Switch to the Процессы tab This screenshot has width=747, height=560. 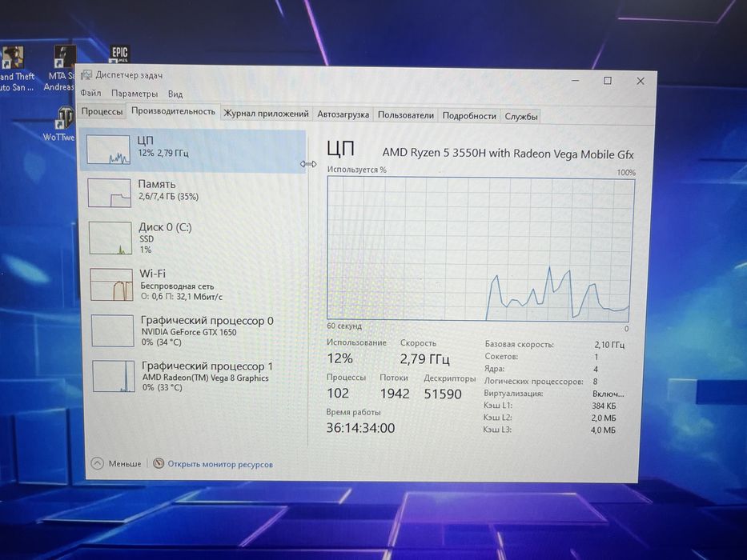tap(102, 112)
